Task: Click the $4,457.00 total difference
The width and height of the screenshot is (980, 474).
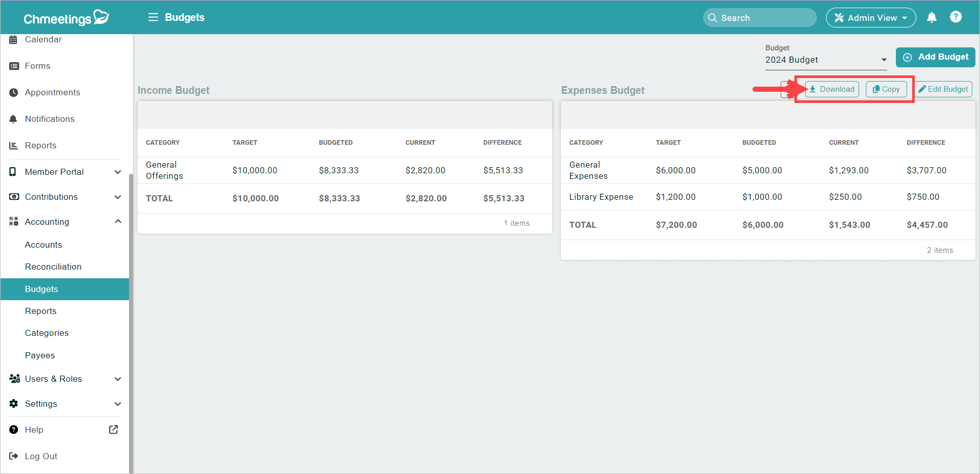Action: 927,225
